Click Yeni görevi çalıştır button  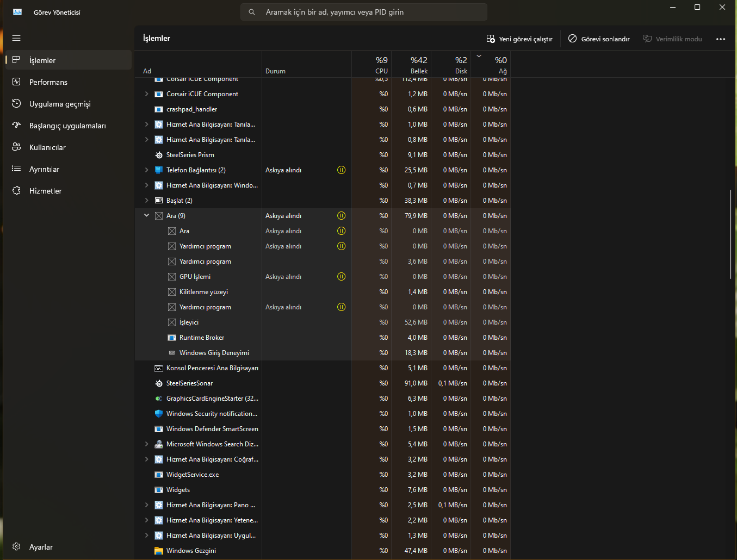pyautogui.click(x=519, y=39)
